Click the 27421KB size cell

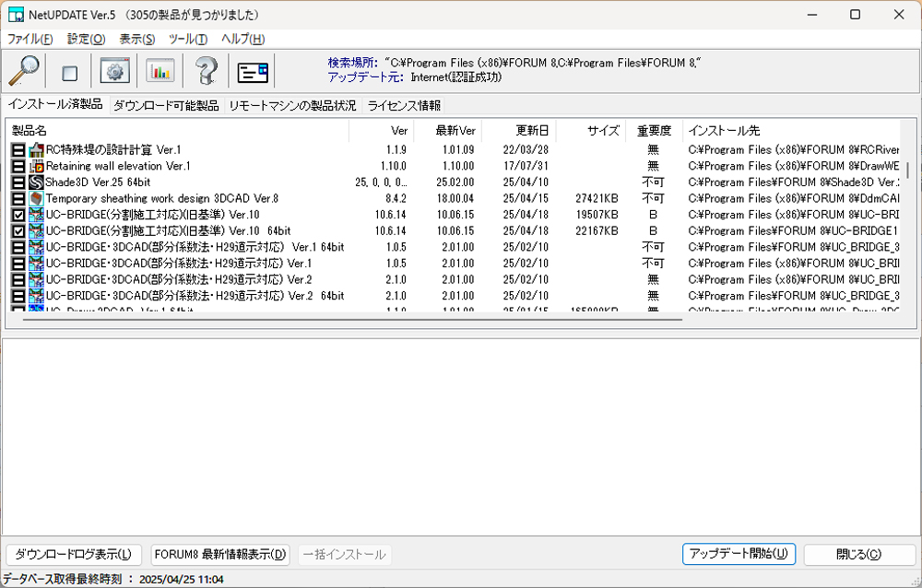pyautogui.click(x=597, y=199)
